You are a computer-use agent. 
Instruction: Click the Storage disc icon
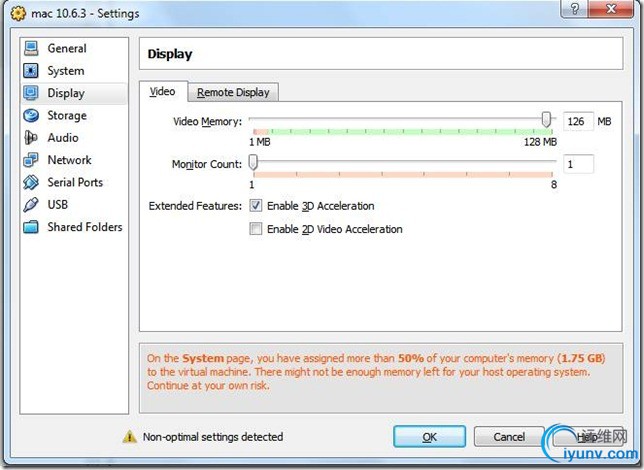coord(31,115)
